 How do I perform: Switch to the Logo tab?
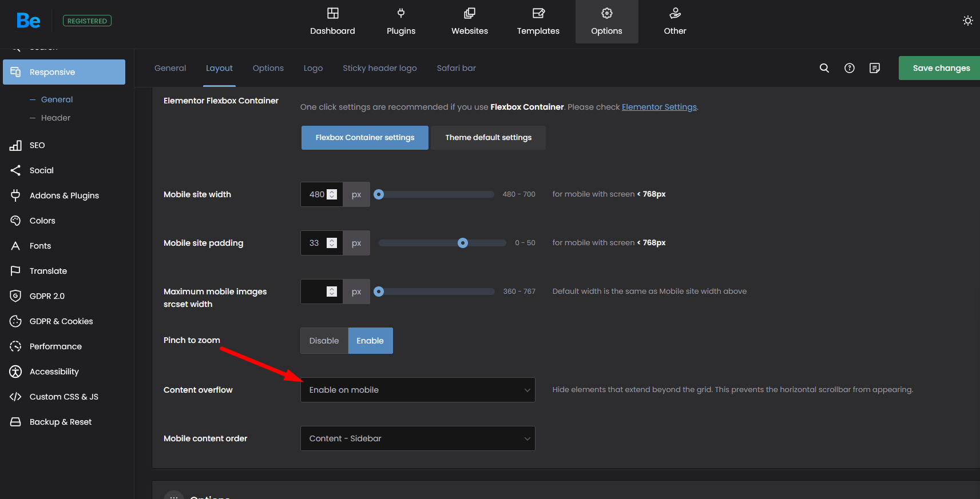coord(313,68)
